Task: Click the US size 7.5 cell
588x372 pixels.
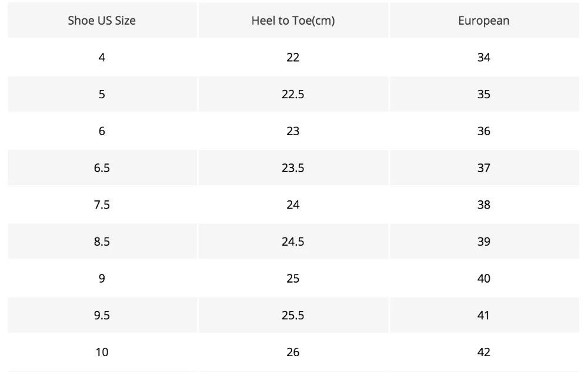Action: [102, 205]
